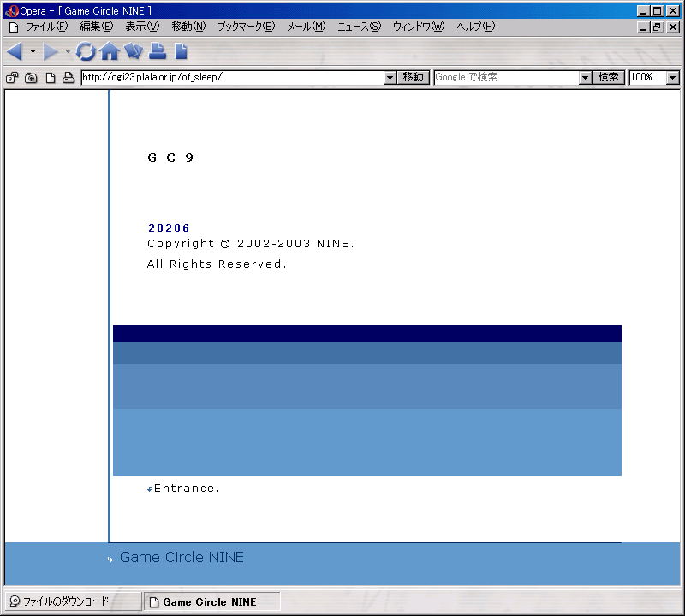Click the Google search field
Screen dimensions: 685x616
507,77
